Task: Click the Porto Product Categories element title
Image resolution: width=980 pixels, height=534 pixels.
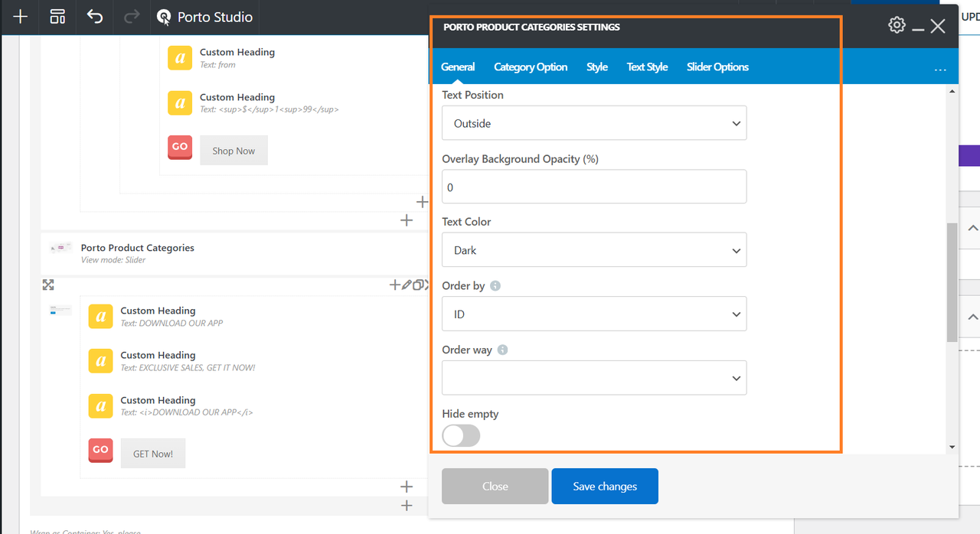Action: [x=138, y=248]
